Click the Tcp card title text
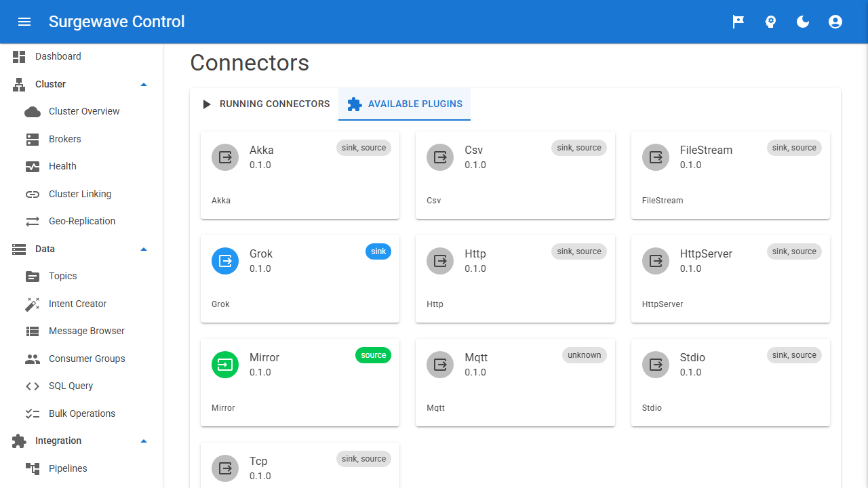 (x=258, y=462)
